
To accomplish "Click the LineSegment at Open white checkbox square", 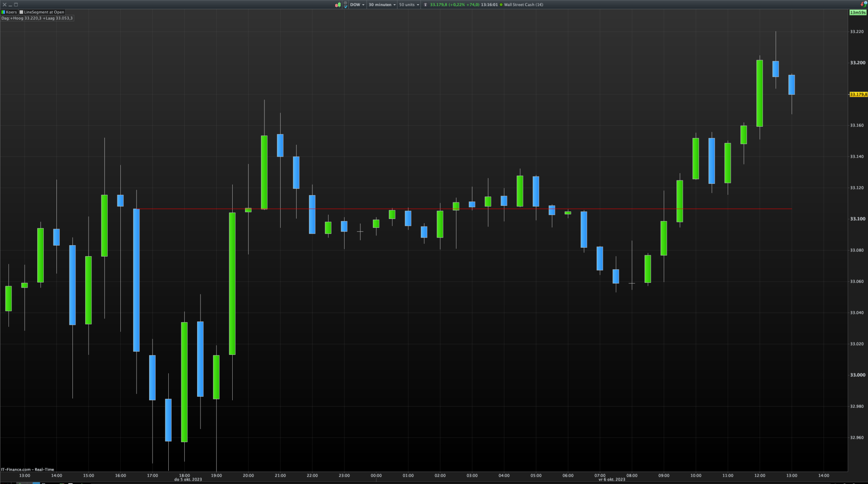I will (x=22, y=12).
